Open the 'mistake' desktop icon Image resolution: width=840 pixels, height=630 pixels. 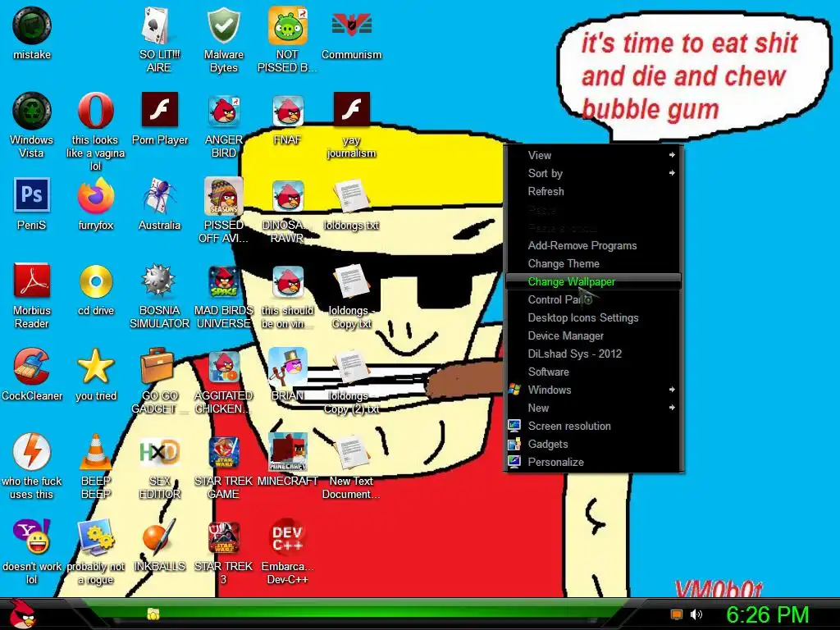tap(32, 27)
